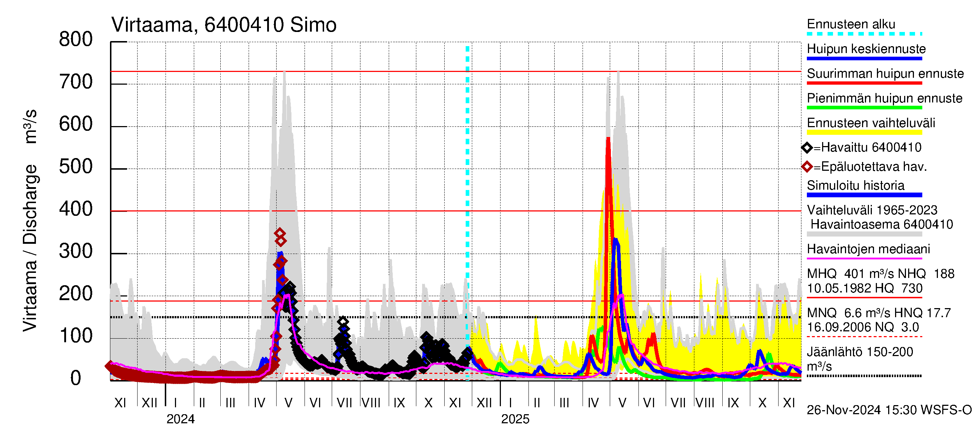Click the y-axis value 400
Viewport: 980px width, 436px height.
pos(76,209)
